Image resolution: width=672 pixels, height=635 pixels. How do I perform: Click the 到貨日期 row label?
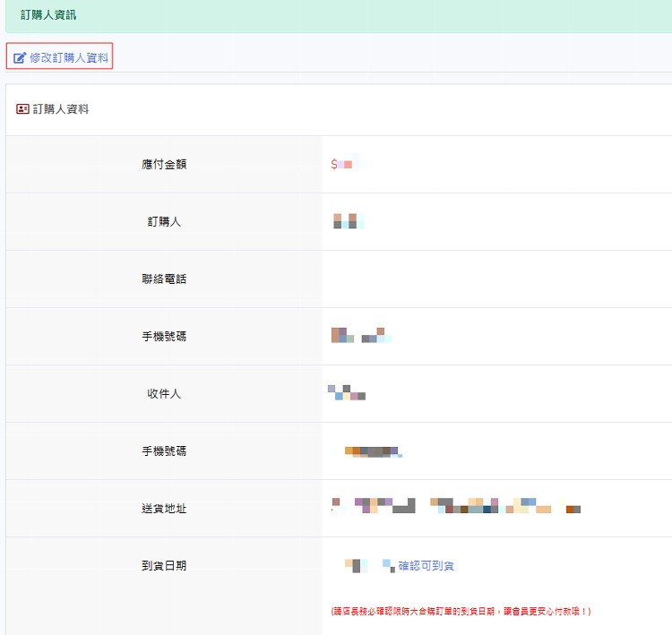coord(164,565)
